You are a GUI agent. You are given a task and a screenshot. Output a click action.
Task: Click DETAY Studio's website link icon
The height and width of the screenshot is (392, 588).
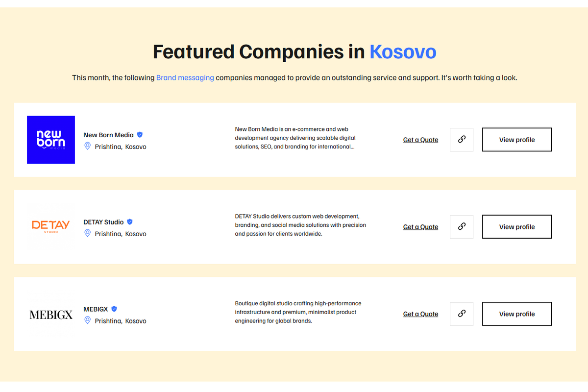click(x=461, y=226)
